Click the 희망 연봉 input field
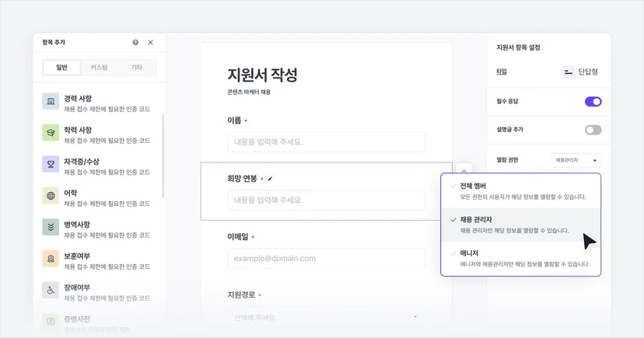The height and width of the screenshot is (338, 644). coord(327,200)
